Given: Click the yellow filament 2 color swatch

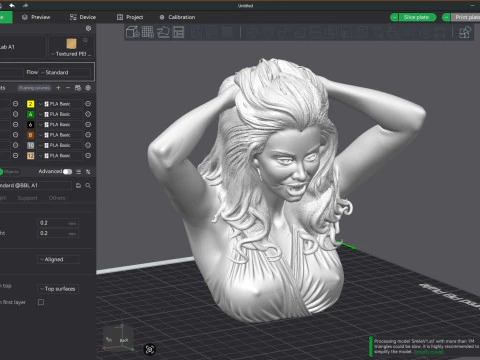Looking at the screenshot, I should 30,104.
